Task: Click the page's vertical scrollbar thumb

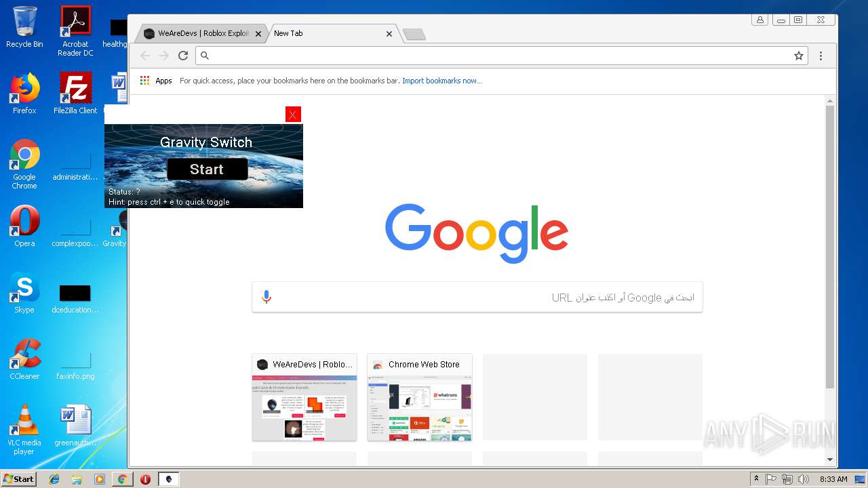Action: (x=830, y=247)
